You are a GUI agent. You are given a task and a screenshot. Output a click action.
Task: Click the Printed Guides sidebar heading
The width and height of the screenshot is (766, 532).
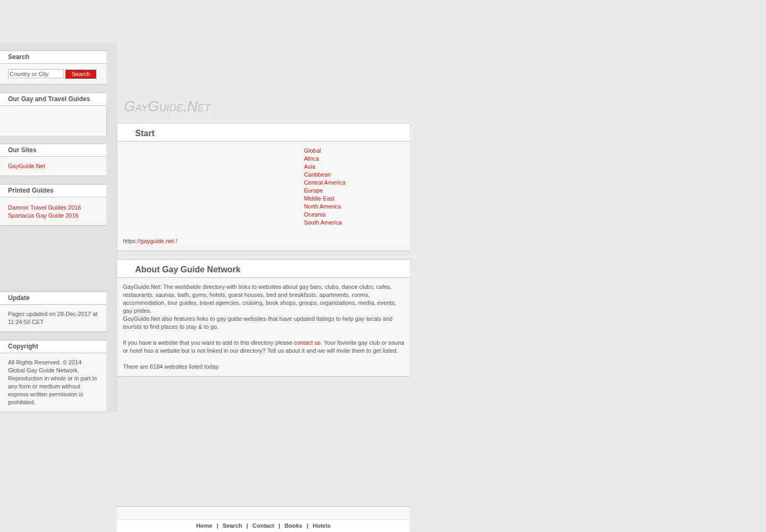coord(30,190)
